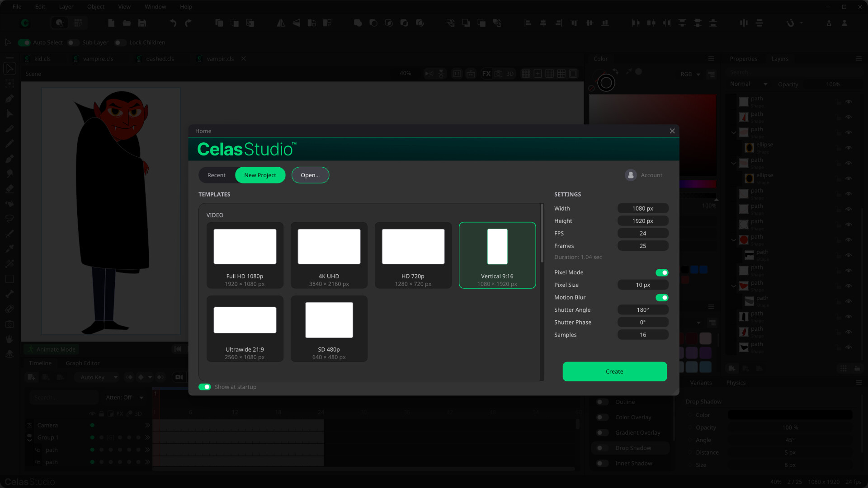This screenshot has height=488, width=868.
Task: Toggle Pixel Mode switch
Action: point(662,272)
